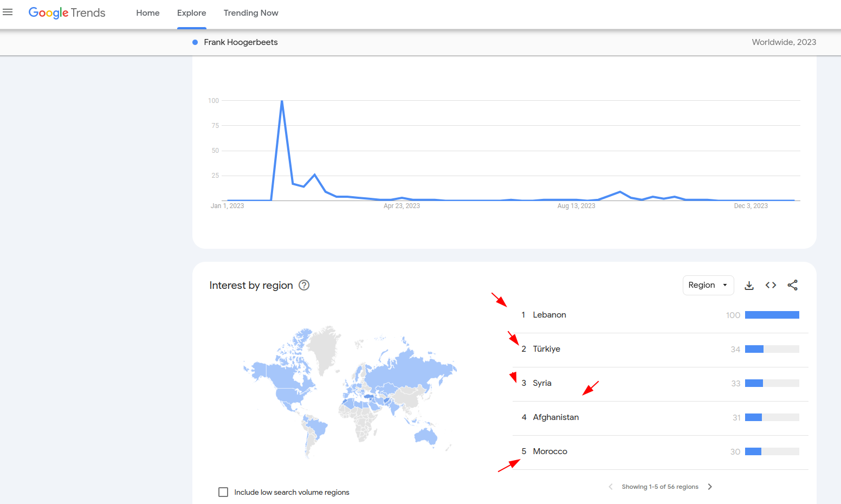Click the Morocco region entry
The width and height of the screenshot is (841, 504).
click(549, 451)
